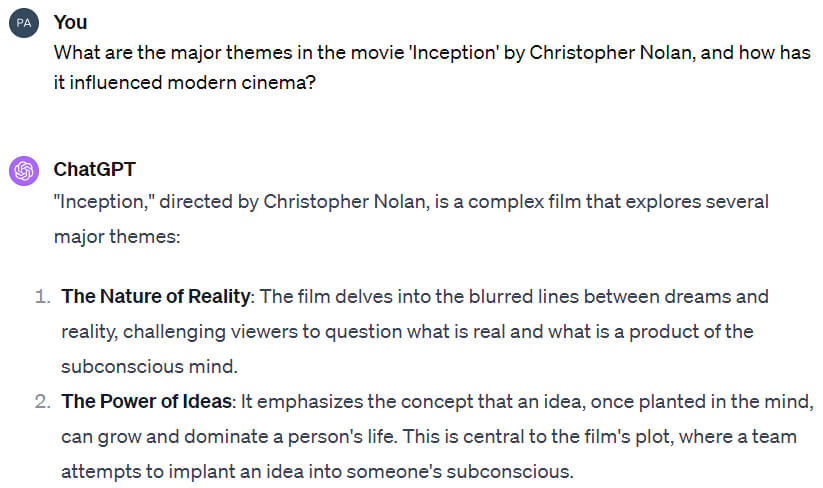Screen dimensions: 823x488
Task: Click the "You" sender name
Action: point(70,22)
